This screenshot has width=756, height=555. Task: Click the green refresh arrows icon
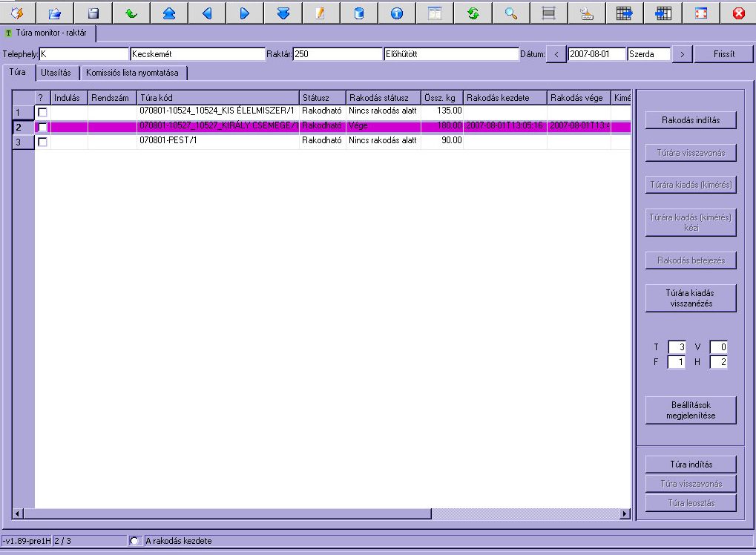click(473, 13)
